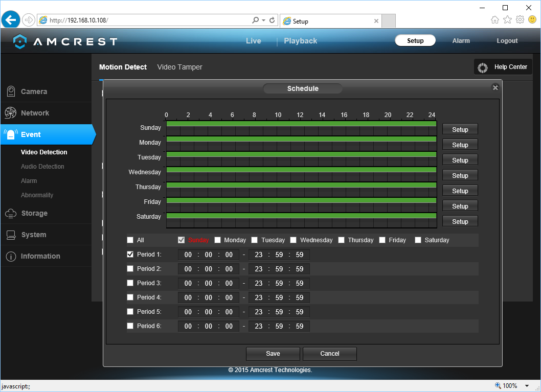
Task: Save the schedule settings
Action: click(273, 354)
